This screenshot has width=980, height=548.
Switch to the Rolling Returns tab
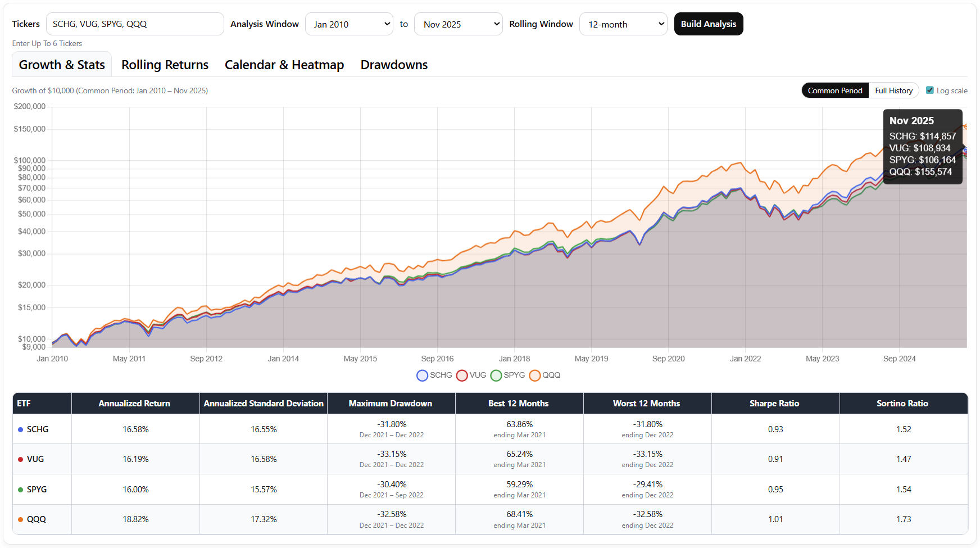[x=165, y=65]
